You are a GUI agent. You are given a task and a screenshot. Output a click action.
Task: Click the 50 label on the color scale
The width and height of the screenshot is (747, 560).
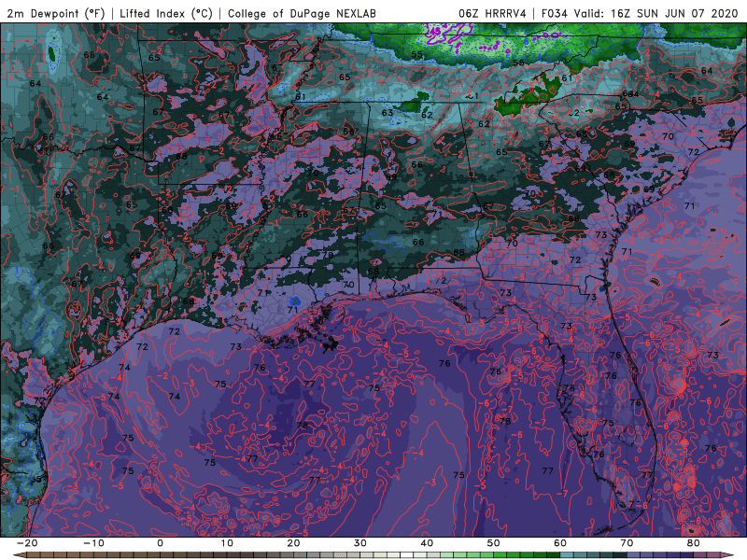(494, 543)
